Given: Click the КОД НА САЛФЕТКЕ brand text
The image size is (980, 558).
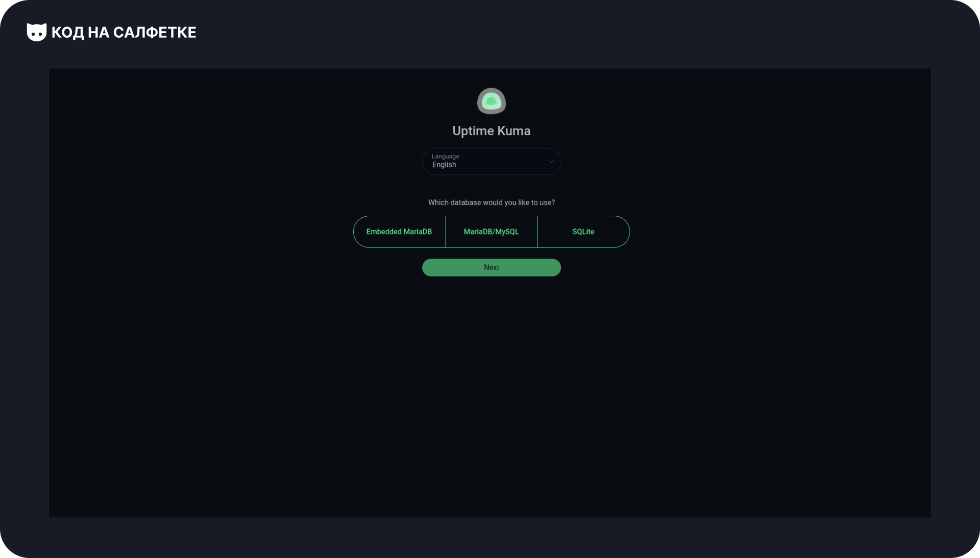Looking at the screenshot, I should 124,33.
